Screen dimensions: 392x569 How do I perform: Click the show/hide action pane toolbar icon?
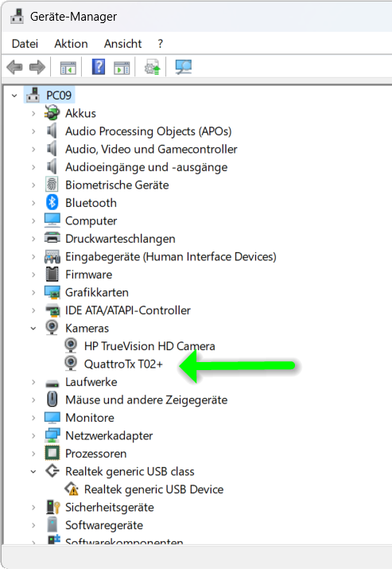(x=122, y=68)
